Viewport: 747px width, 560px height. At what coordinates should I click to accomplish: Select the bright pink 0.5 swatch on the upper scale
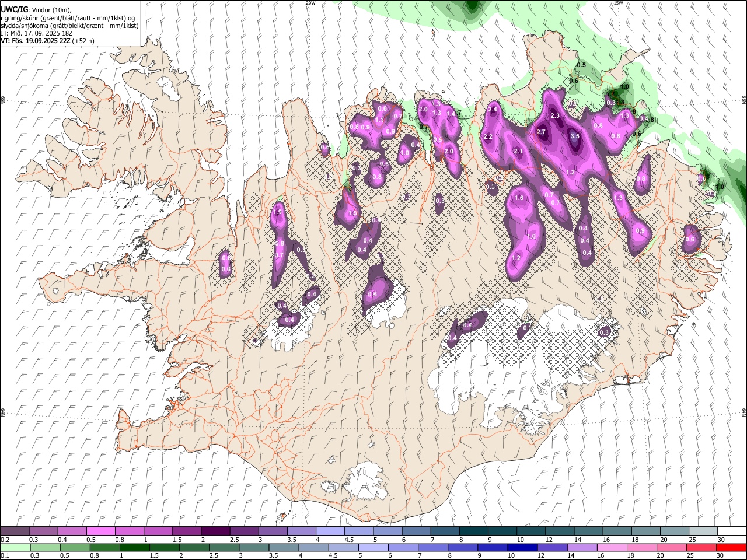(100, 531)
